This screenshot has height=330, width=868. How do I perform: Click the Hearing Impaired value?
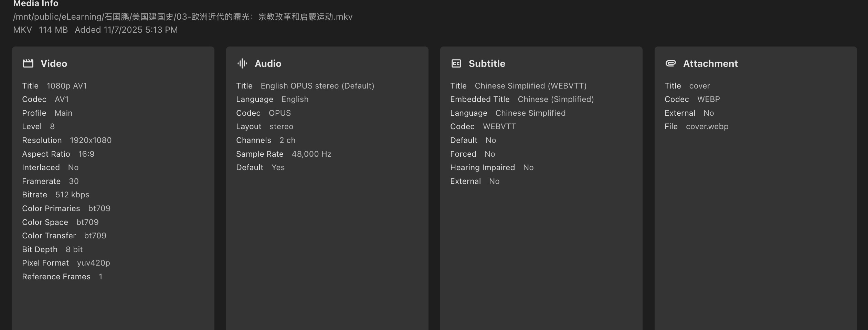click(x=528, y=167)
